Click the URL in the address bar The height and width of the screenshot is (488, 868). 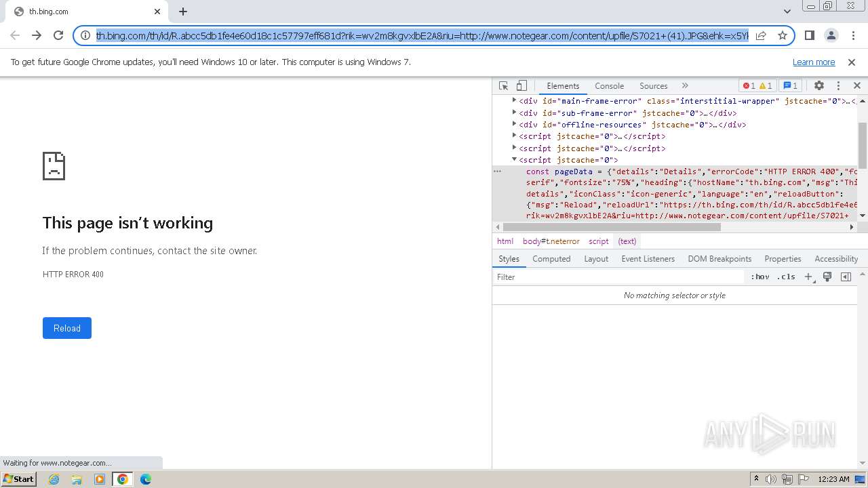click(422, 35)
